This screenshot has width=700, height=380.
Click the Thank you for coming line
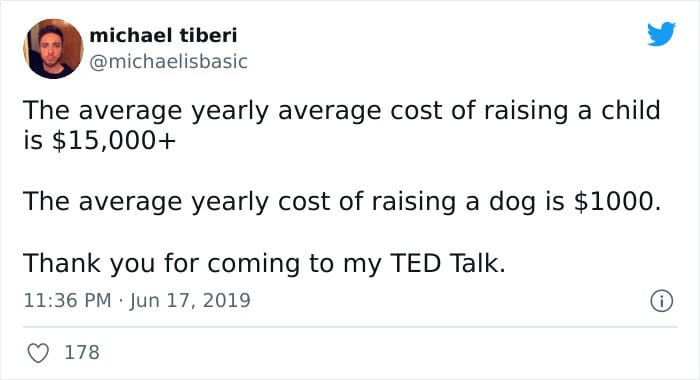click(x=264, y=263)
